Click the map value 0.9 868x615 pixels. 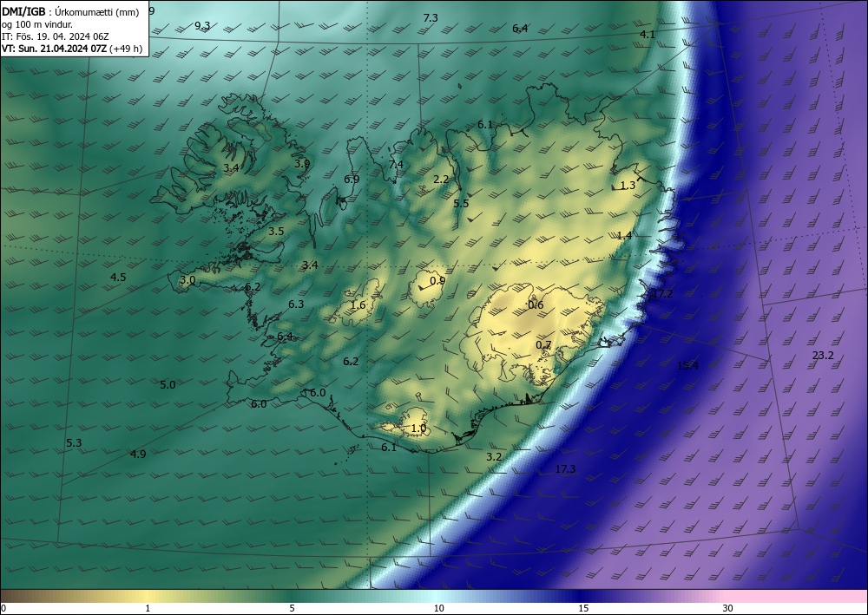[x=437, y=281]
